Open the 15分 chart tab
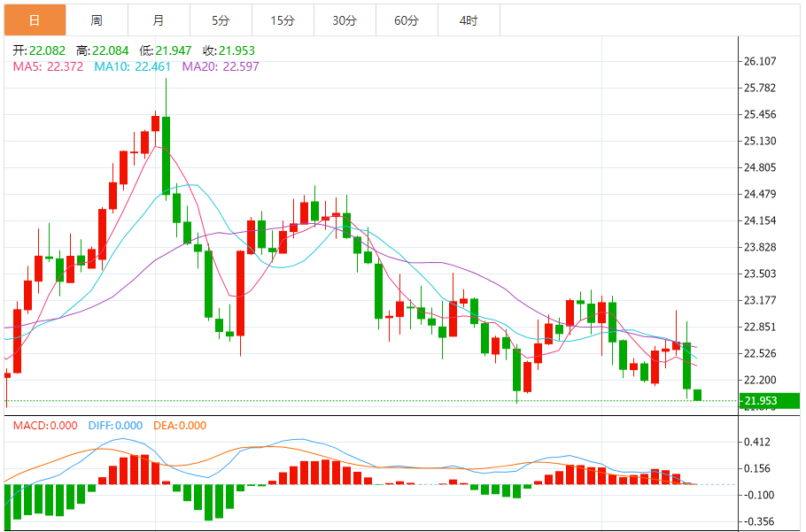This screenshot has width=806, height=532. coord(283,20)
